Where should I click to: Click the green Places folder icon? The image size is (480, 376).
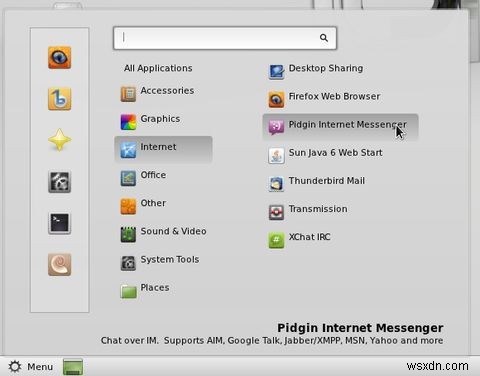(128, 291)
